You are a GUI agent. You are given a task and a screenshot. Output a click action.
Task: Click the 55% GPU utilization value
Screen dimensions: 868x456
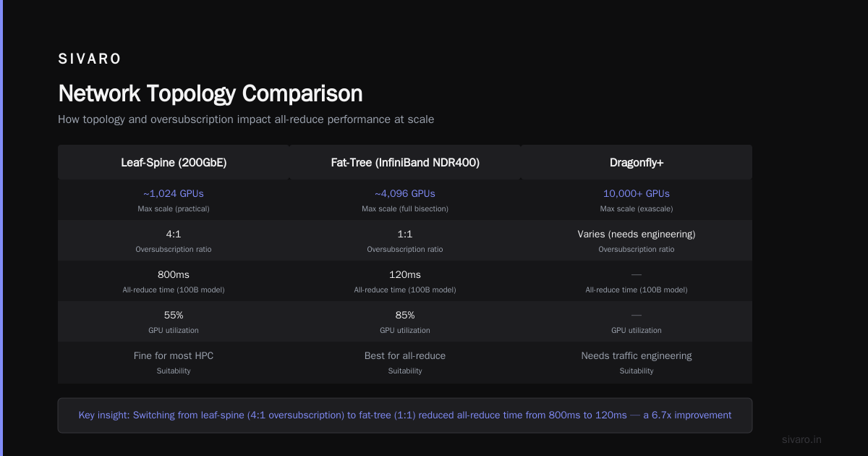174,315
